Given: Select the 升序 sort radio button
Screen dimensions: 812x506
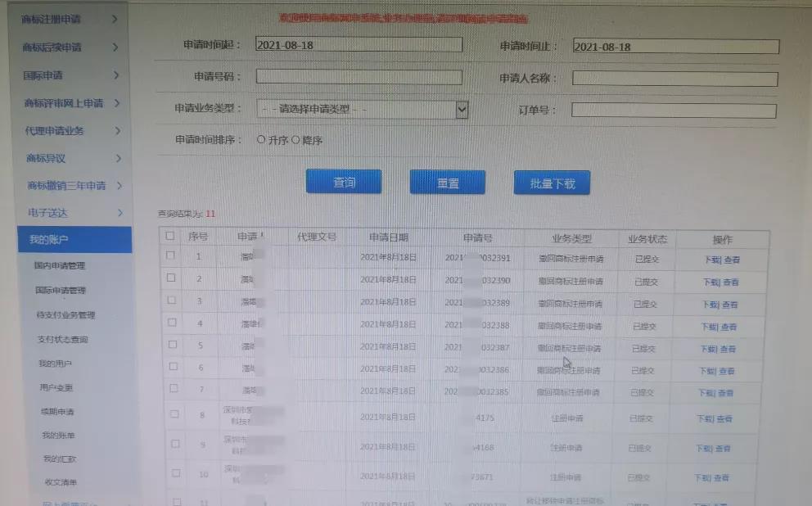Looking at the screenshot, I should [x=261, y=139].
